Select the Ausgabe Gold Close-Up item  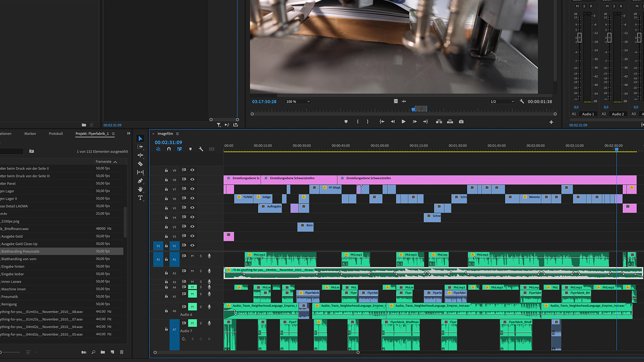tap(19, 244)
